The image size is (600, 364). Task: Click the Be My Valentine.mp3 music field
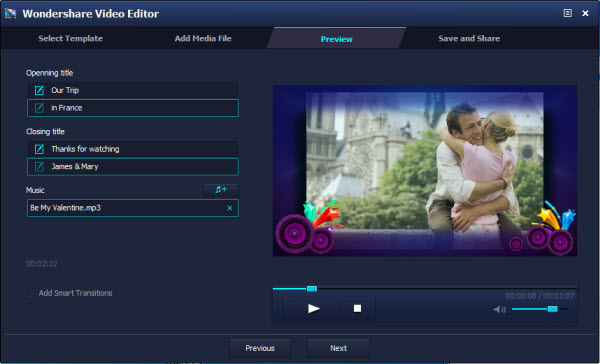pyautogui.click(x=133, y=208)
